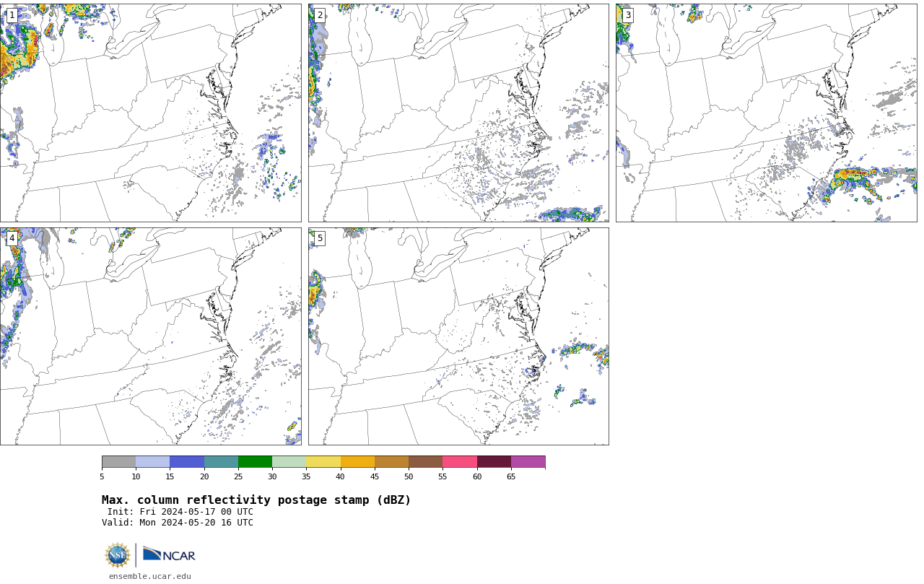
Task: Click the colorbar tick label 50
Action: (x=409, y=476)
